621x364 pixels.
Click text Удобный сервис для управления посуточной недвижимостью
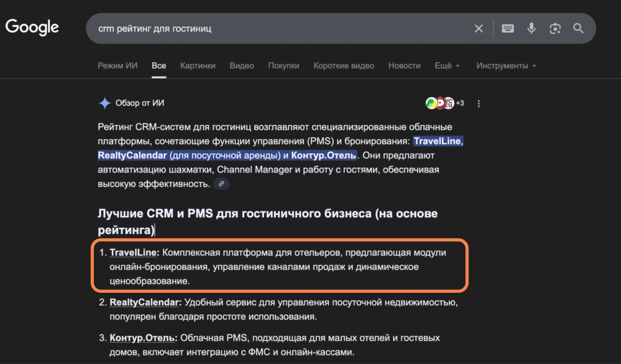pyautogui.click(x=321, y=302)
